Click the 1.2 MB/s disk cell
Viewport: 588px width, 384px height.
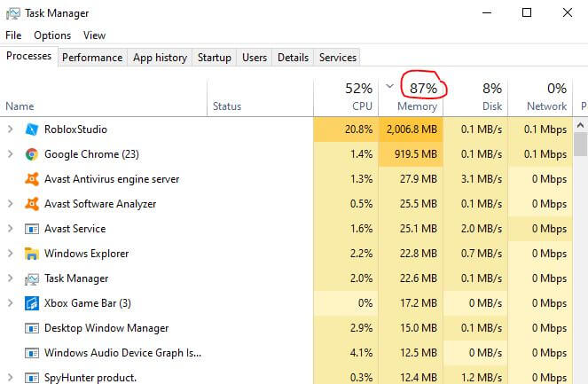(x=475, y=377)
